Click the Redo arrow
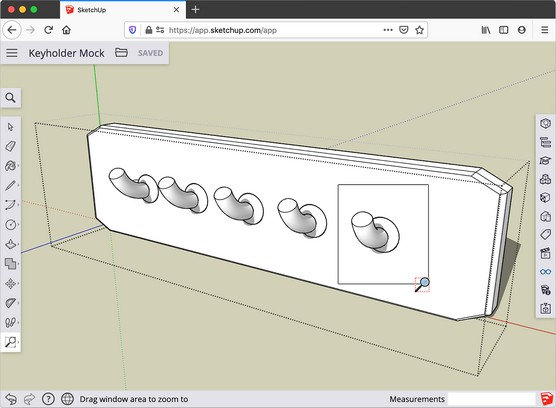This screenshot has width=556, height=408. point(29,399)
